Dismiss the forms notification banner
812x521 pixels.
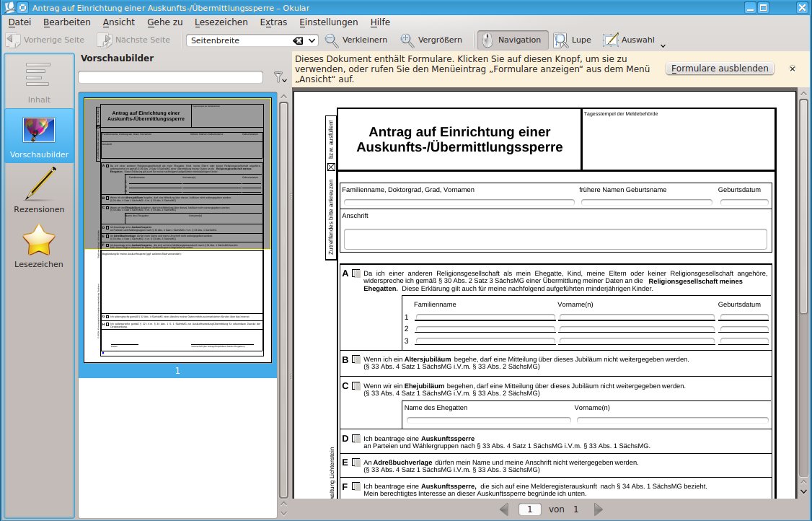tap(793, 69)
